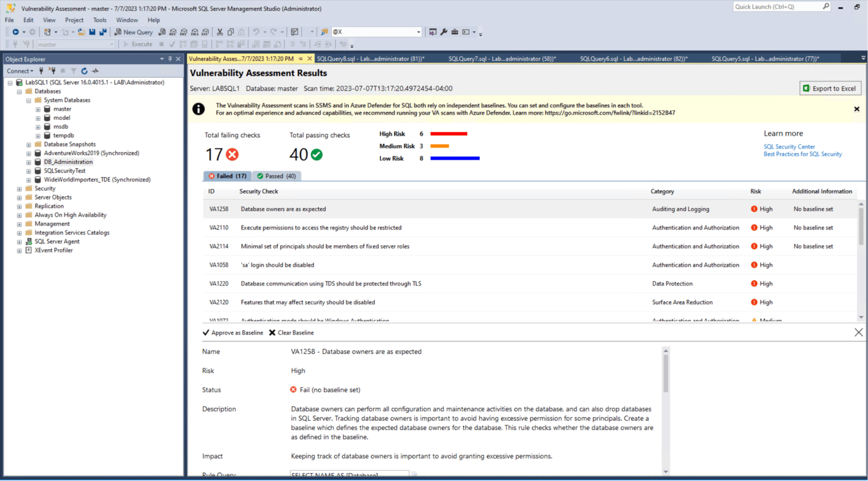Click Export to Excel
This screenshot has width=868, height=481.
830,88
